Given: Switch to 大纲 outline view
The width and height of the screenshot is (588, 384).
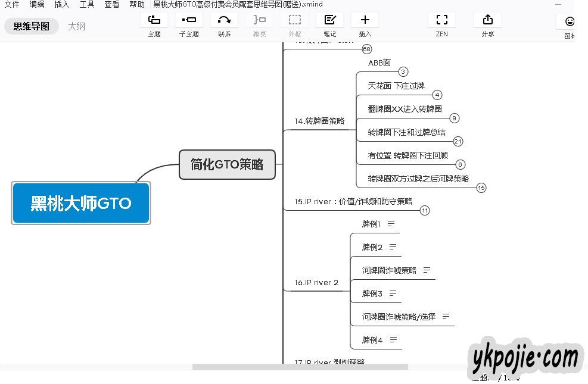Looking at the screenshot, I should pyautogui.click(x=76, y=26).
